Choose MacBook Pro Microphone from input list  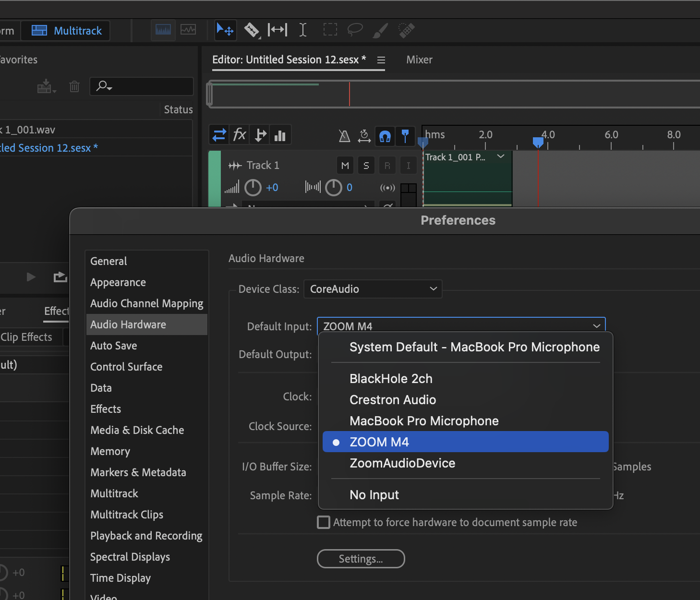(x=424, y=421)
